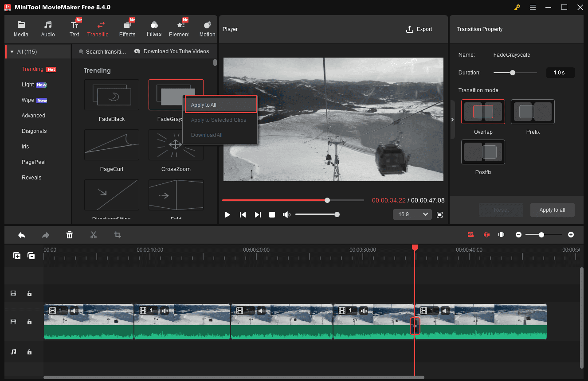The image size is (588, 381).
Task: Toggle audio waveform display in the timeline
Action: 501,234
